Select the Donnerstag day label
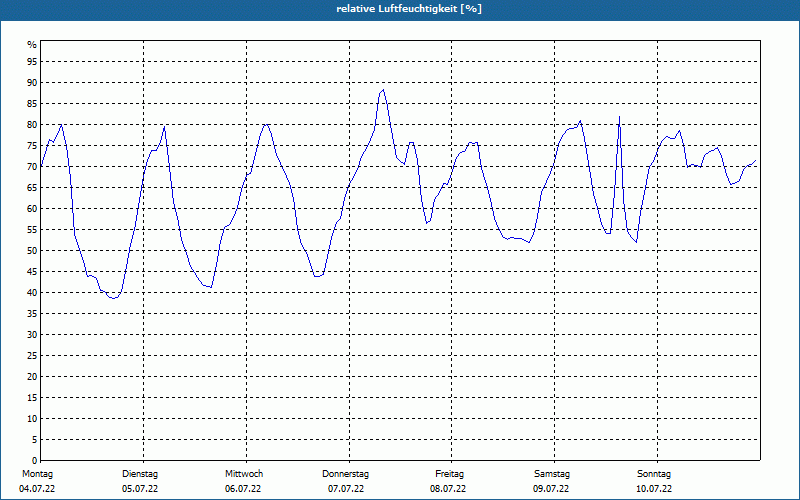Image resolution: width=800 pixels, height=500 pixels. point(345,474)
